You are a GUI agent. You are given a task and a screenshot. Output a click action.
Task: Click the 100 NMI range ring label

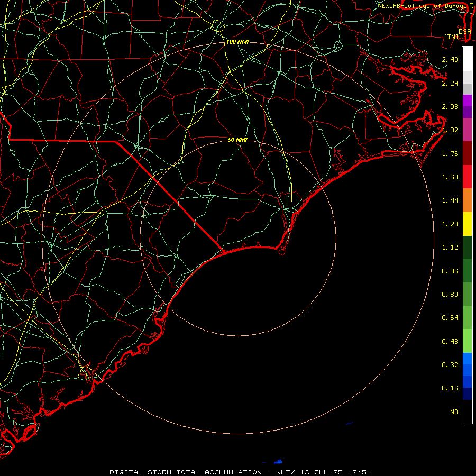click(237, 42)
